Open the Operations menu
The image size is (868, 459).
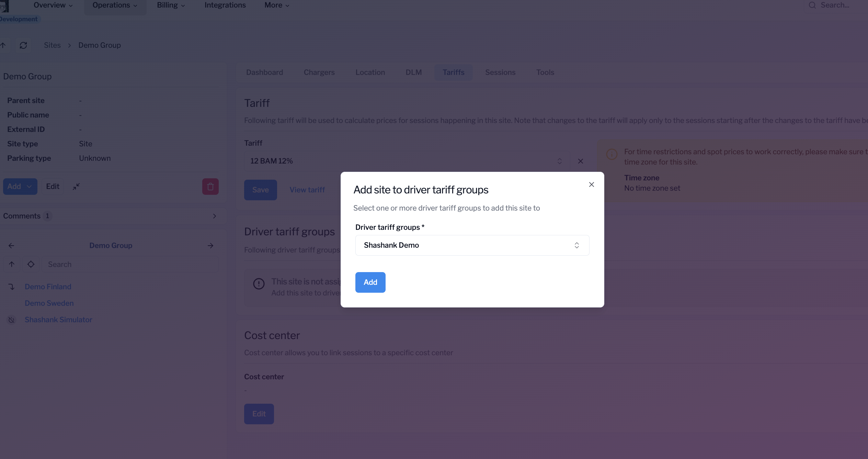coord(115,5)
